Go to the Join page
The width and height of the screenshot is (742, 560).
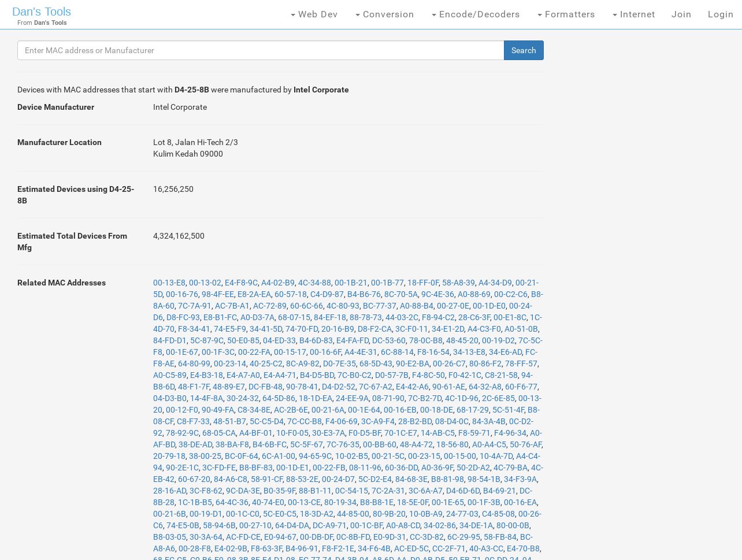point(681,14)
